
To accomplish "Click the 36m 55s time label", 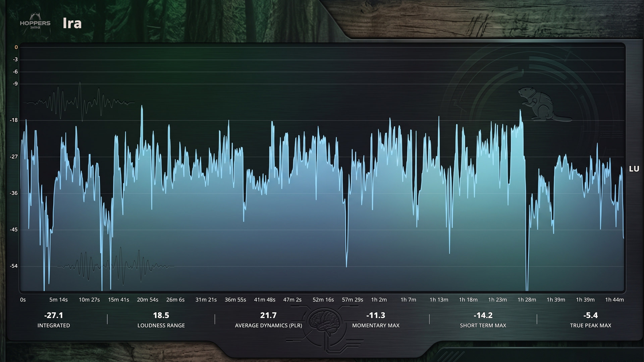I will 235,300.
